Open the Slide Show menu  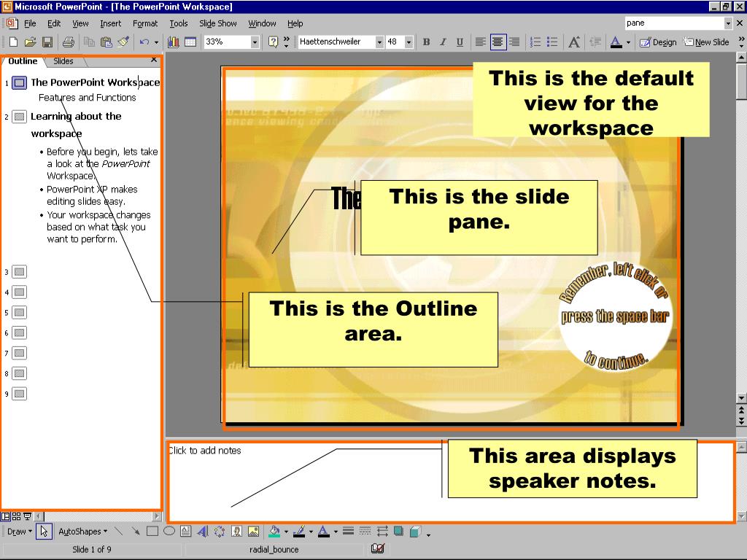pos(217,23)
